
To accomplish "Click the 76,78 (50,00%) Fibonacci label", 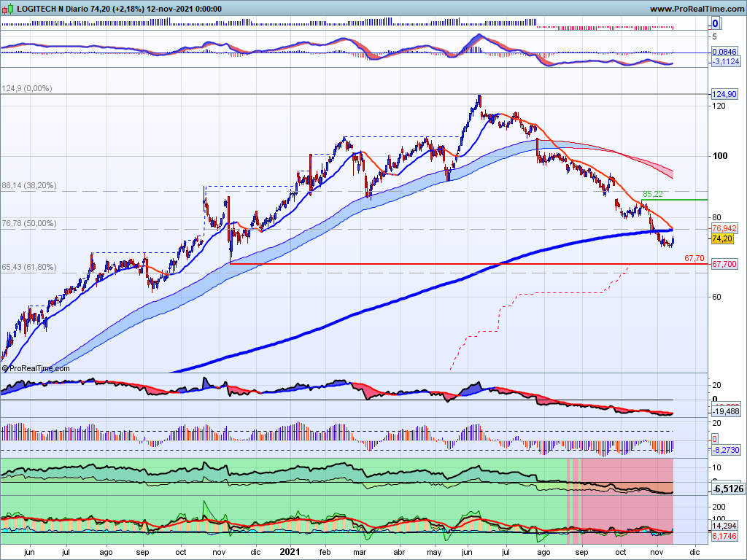I will pyautogui.click(x=29, y=223).
